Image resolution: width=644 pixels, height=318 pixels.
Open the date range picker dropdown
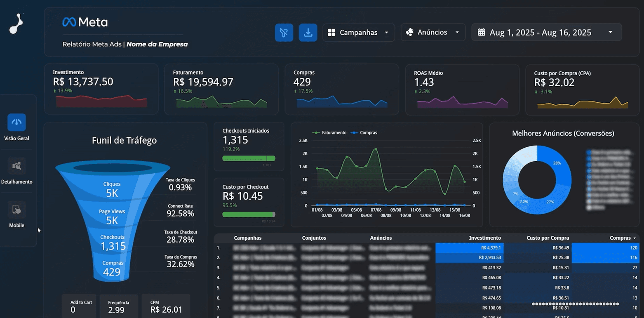[x=546, y=33]
